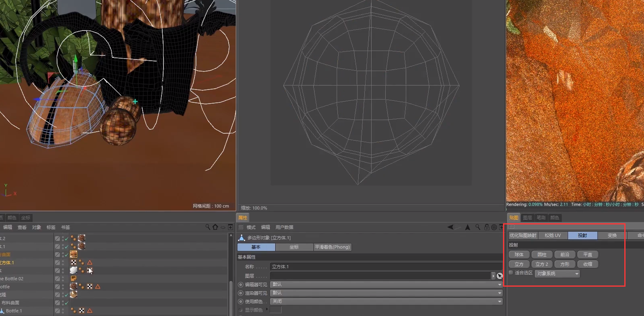The height and width of the screenshot is (316, 644).
Task: Switch to the 松弛 UV tab
Action: [553, 235]
